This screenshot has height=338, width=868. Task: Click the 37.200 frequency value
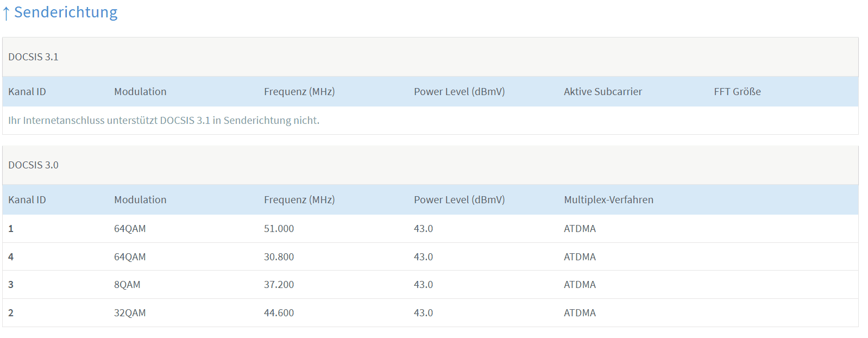pos(279,285)
